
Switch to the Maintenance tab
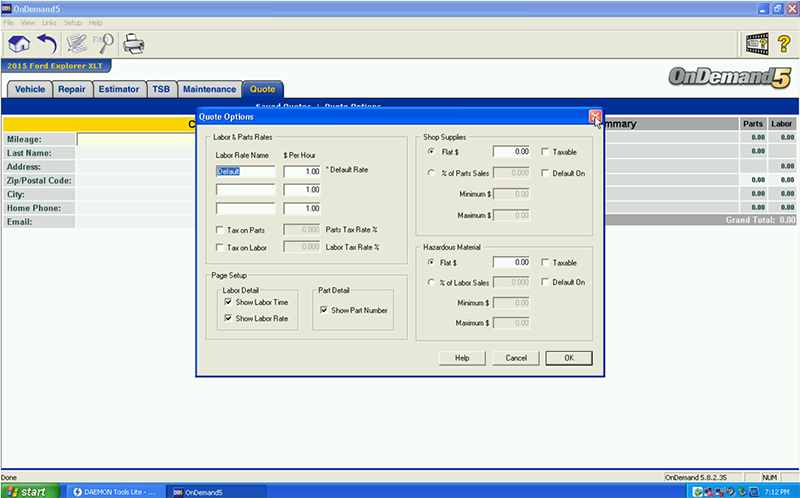click(210, 89)
